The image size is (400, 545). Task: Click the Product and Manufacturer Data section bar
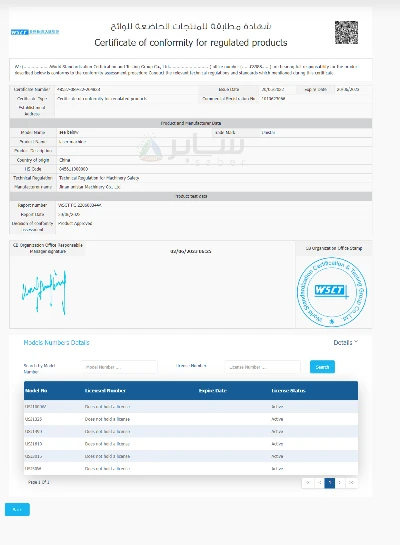pos(191,123)
